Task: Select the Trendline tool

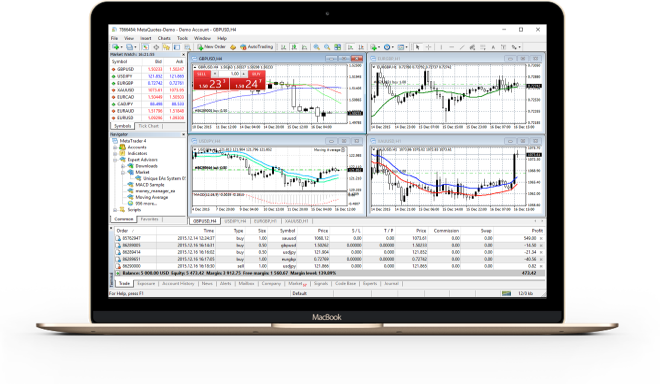Action: (462, 47)
